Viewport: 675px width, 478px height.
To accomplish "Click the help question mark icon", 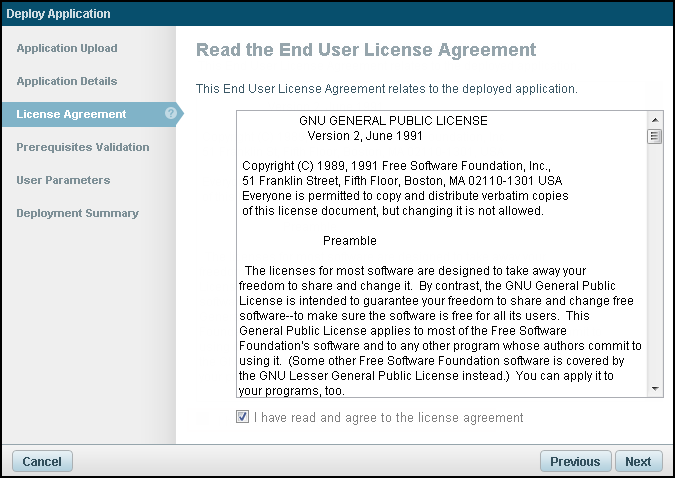I will coord(171,113).
